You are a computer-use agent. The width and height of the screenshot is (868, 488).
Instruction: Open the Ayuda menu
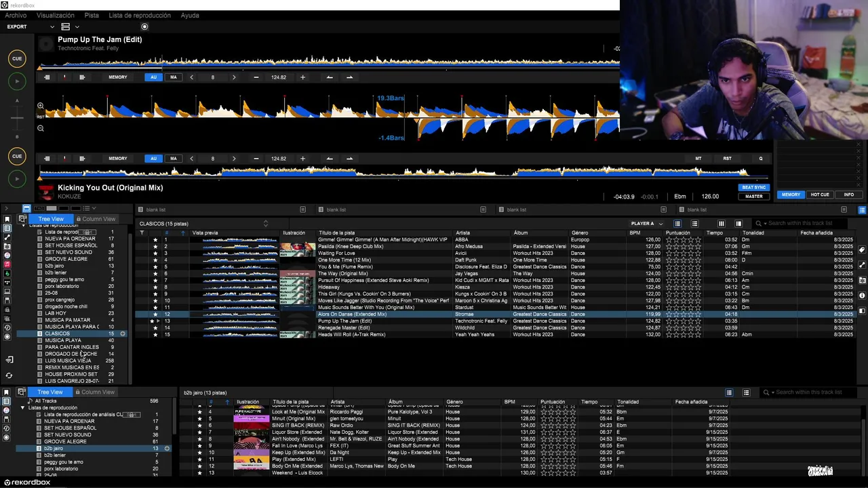(190, 15)
